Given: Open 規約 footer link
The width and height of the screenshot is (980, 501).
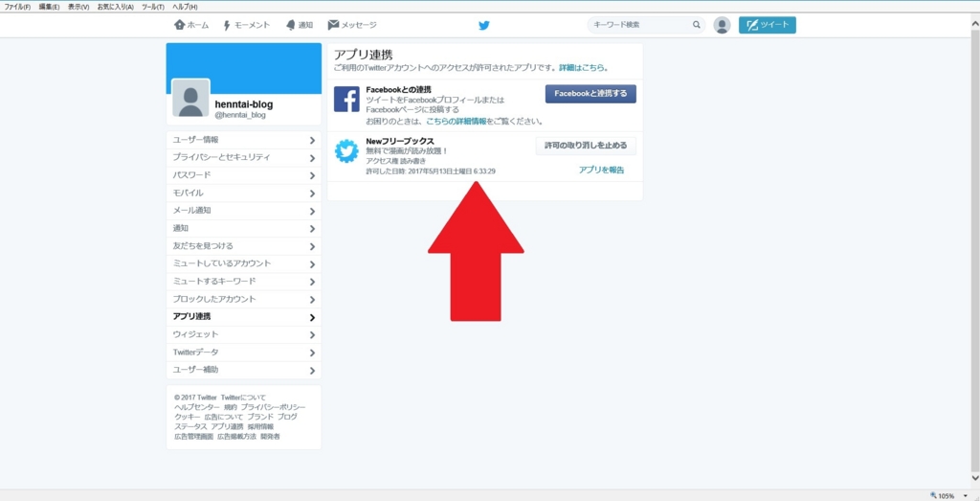Looking at the screenshot, I should click(x=231, y=407).
